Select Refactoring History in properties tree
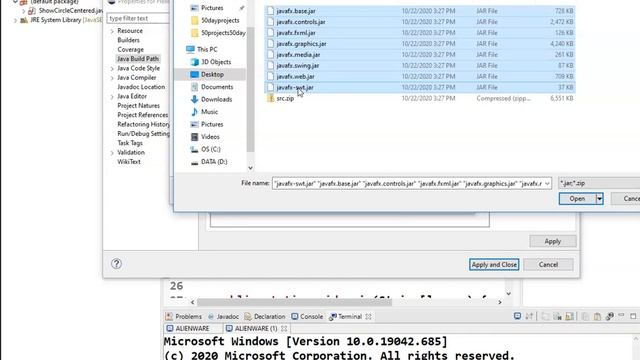This screenshot has height=360, width=640. (143, 124)
